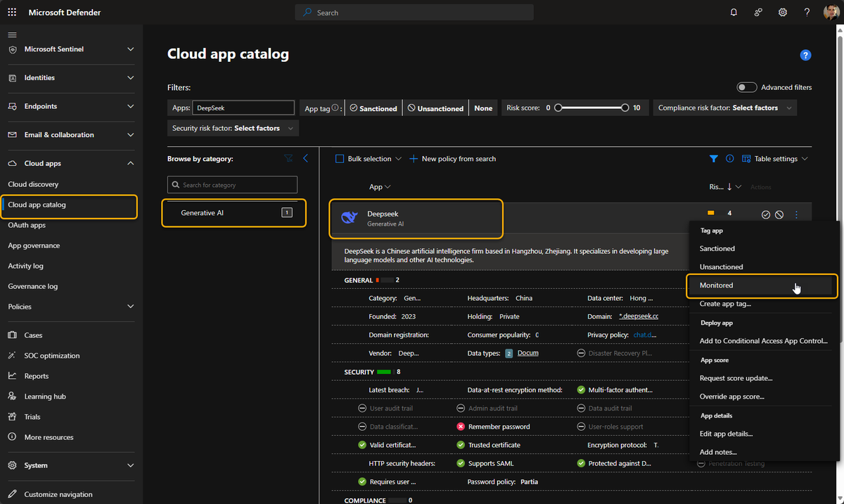Click the Deepseek whale logo
Image resolution: width=844 pixels, height=504 pixels.
pos(349,218)
